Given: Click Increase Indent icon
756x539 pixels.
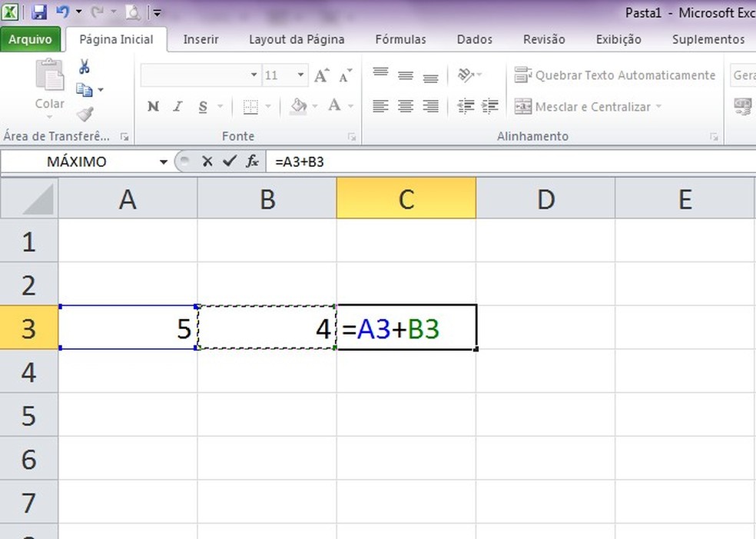Looking at the screenshot, I should point(490,106).
